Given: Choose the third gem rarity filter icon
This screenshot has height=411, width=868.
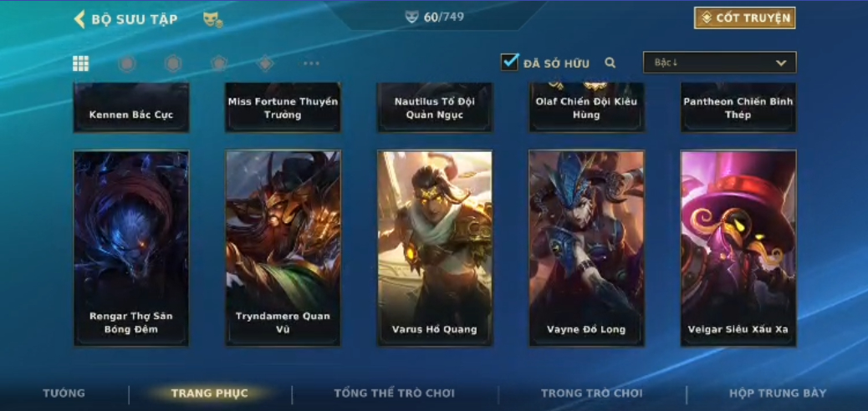Looking at the screenshot, I should click(x=219, y=63).
